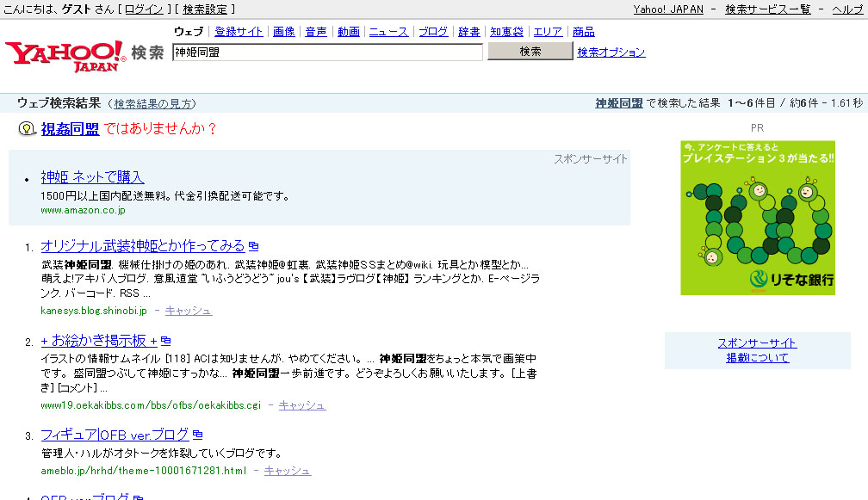Click the search input field
This screenshot has width=868, height=500.
[328, 52]
